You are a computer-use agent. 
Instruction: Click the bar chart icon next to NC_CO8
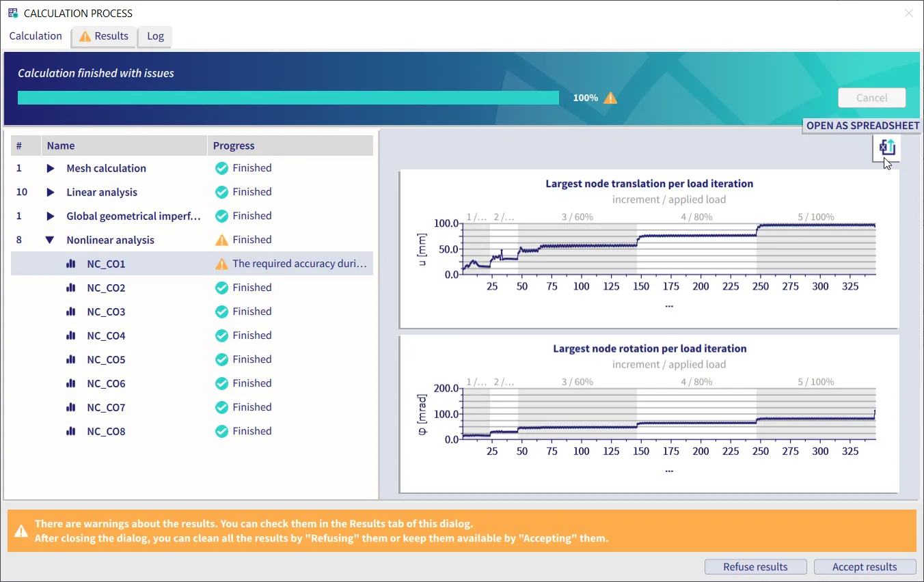click(x=70, y=431)
